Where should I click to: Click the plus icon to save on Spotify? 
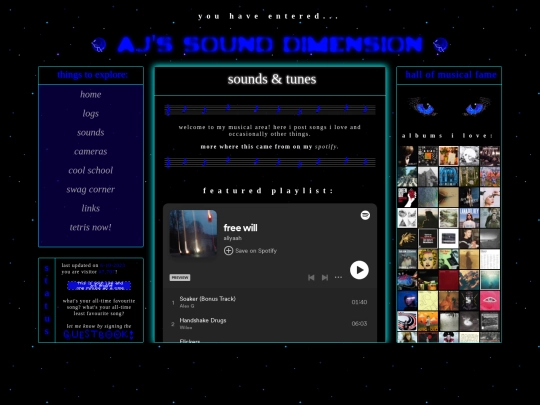[x=228, y=250]
